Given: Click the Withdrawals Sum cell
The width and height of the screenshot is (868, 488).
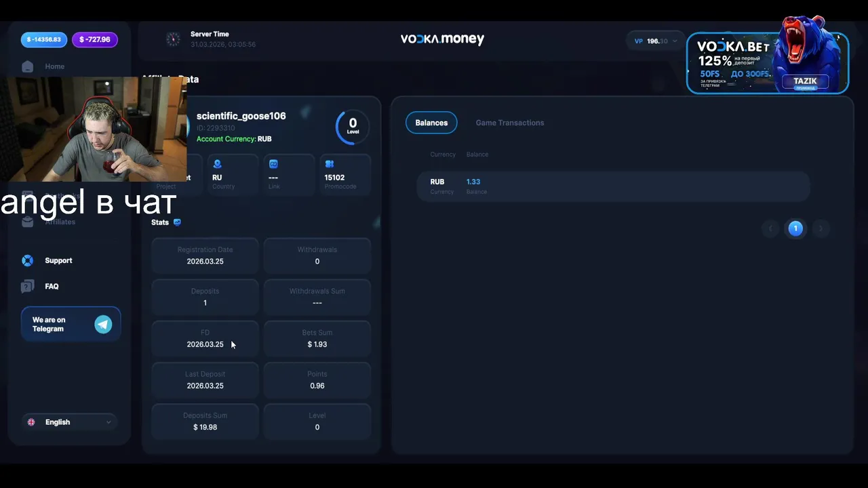Looking at the screenshot, I should point(317,297).
